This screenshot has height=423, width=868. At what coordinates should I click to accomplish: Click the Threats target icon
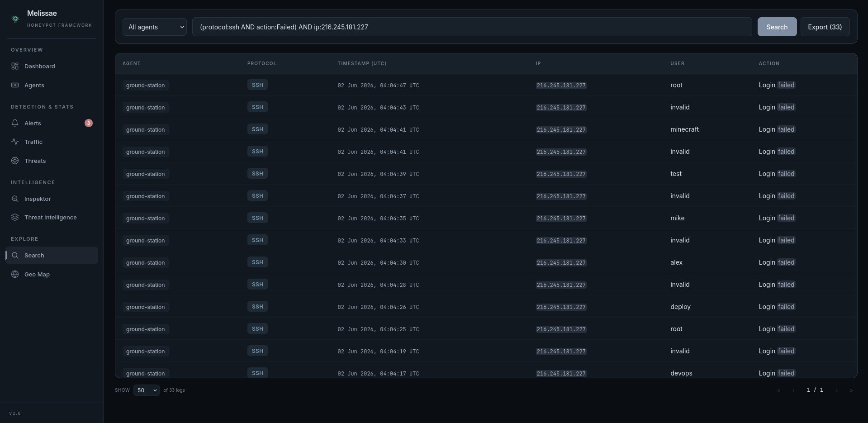(x=15, y=161)
